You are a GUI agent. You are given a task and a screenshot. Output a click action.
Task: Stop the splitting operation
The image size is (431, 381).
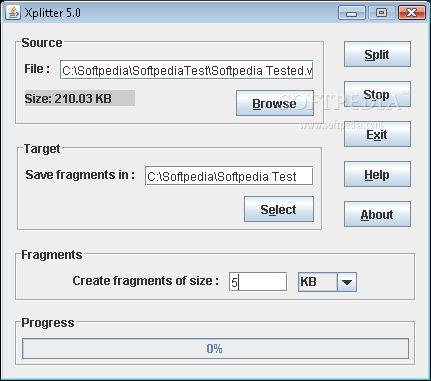(377, 94)
